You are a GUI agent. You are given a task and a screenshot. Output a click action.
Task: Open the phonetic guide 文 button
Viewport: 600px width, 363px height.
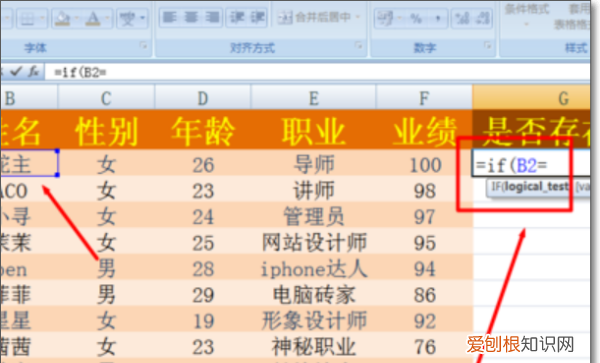(127, 18)
